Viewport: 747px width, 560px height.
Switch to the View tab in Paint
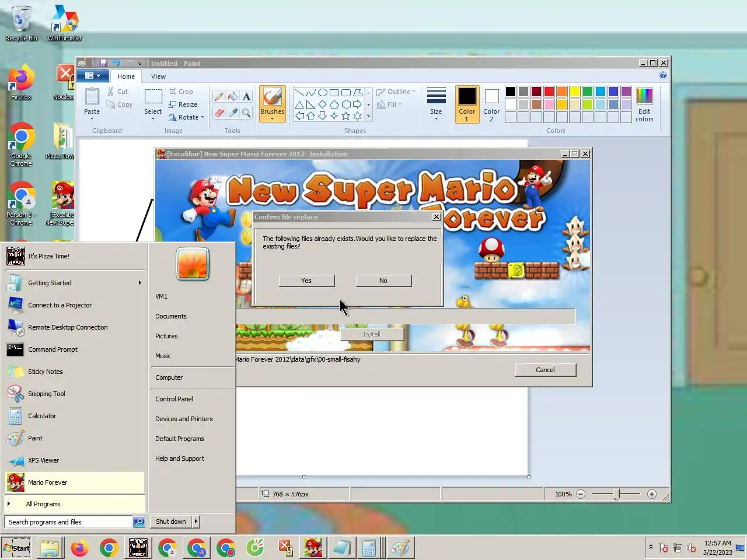pyautogui.click(x=158, y=76)
